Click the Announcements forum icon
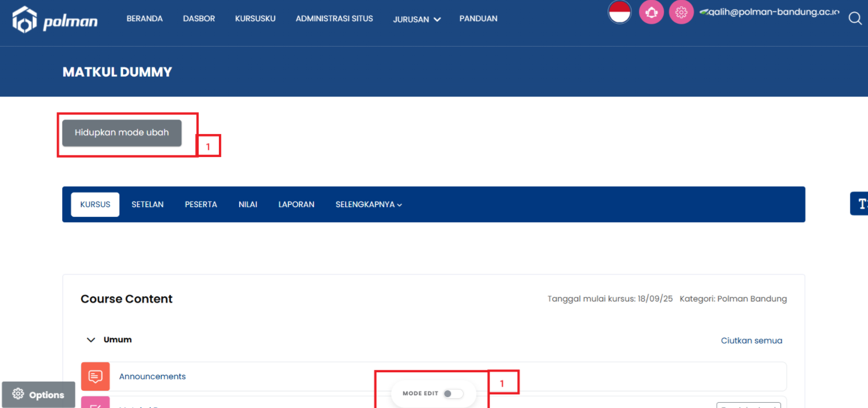The height and width of the screenshot is (408, 868). pyautogui.click(x=96, y=376)
